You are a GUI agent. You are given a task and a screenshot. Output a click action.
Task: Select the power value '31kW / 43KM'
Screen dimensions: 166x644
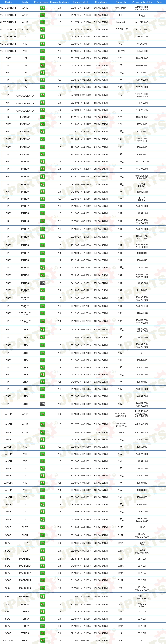[101, 527]
